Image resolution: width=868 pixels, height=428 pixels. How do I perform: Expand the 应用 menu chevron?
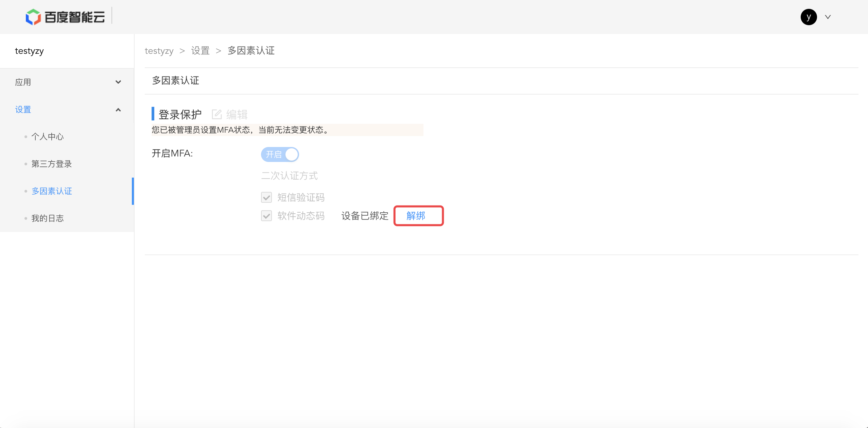click(118, 82)
